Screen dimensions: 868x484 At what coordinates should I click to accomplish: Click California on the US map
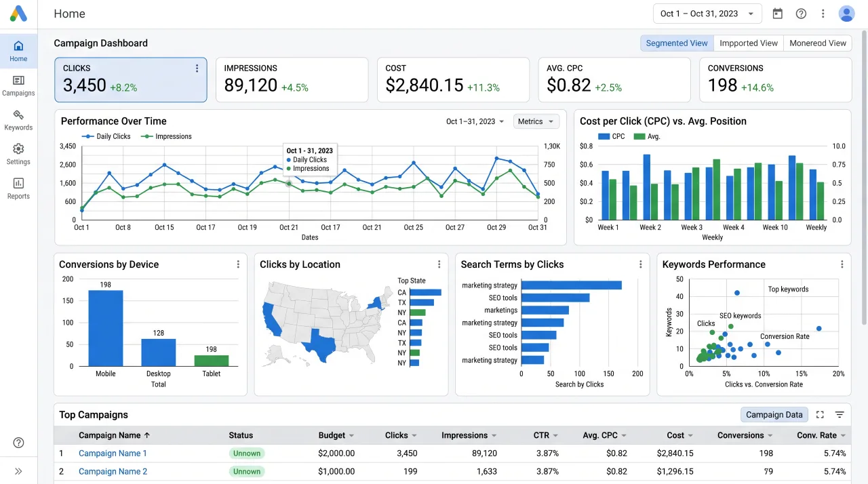click(x=272, y=319)
